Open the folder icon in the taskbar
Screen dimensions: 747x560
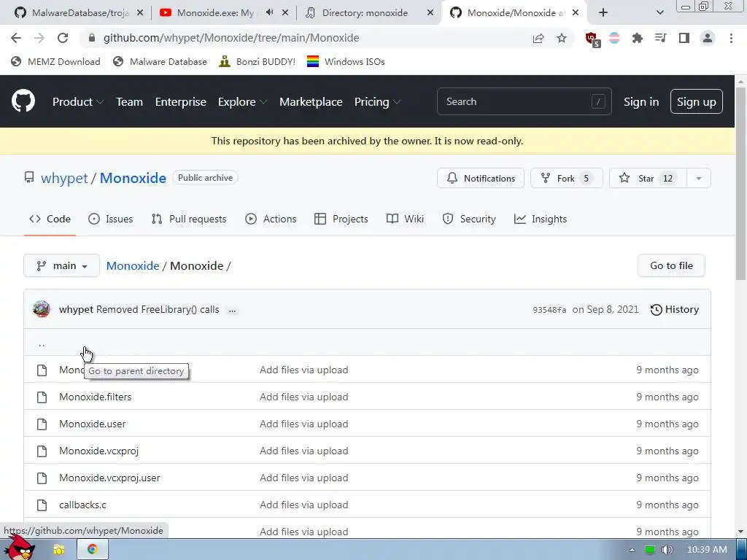tap(59, 550)
